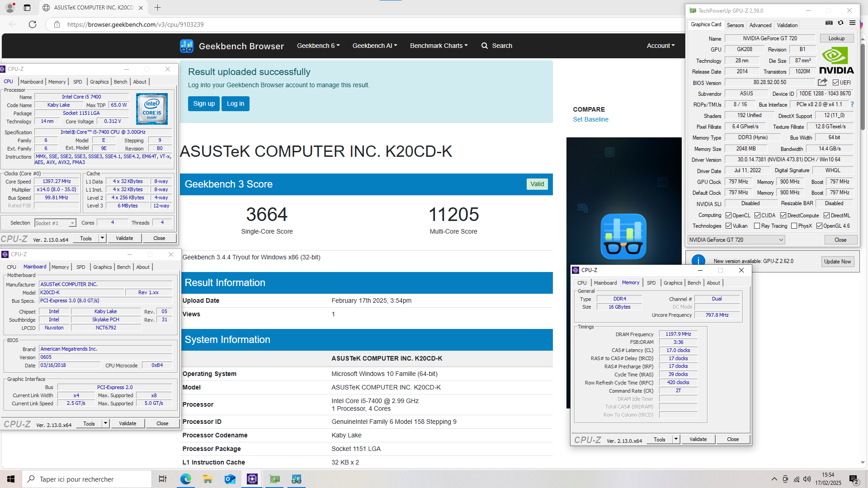
Task: Click the Windows taskbar search box
Action: 87,479
